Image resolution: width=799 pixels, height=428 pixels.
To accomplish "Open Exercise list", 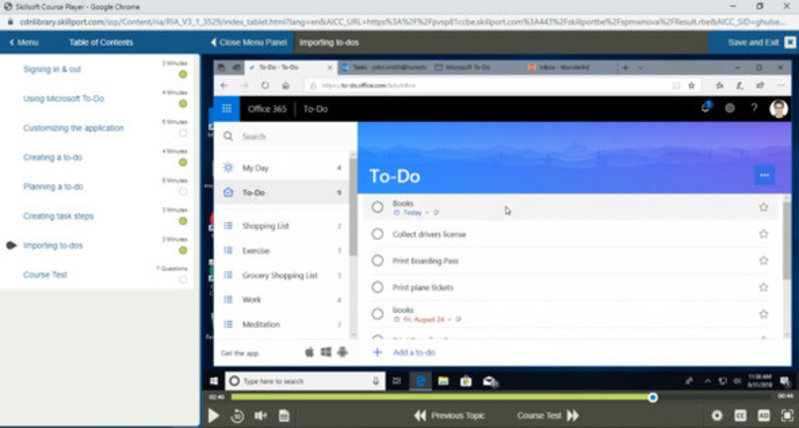I will 282,251.
